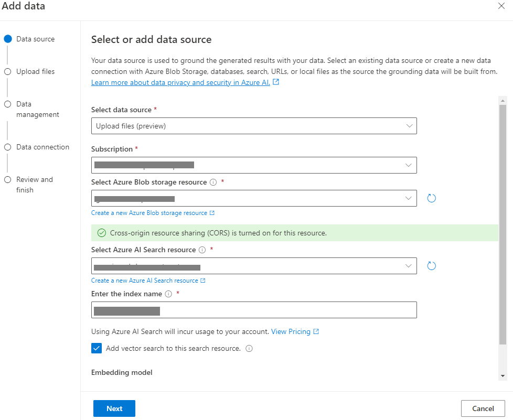Viewport: 513px width, 420px height.
Task: Switch to the Data connection step
Action: pyautogui.click(x=7, y=146)
